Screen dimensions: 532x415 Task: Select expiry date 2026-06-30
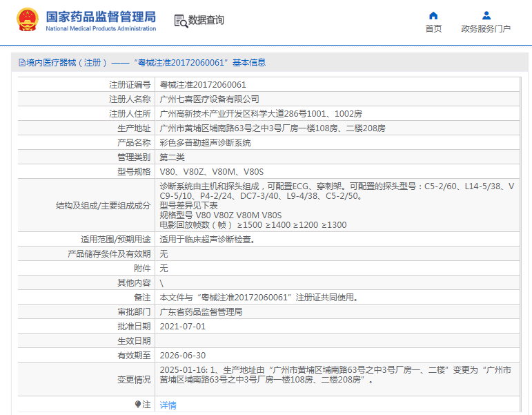(x=183, y=356)
